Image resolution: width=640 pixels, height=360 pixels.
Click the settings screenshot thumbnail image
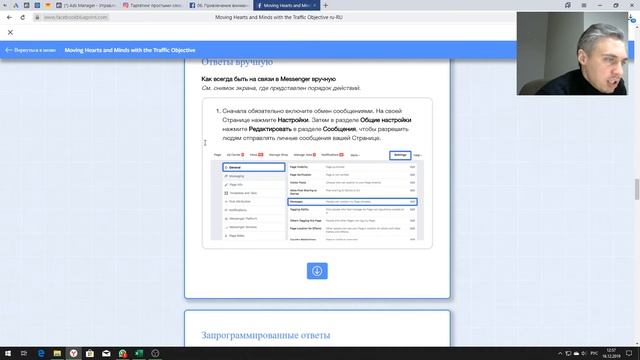point(317,196)
